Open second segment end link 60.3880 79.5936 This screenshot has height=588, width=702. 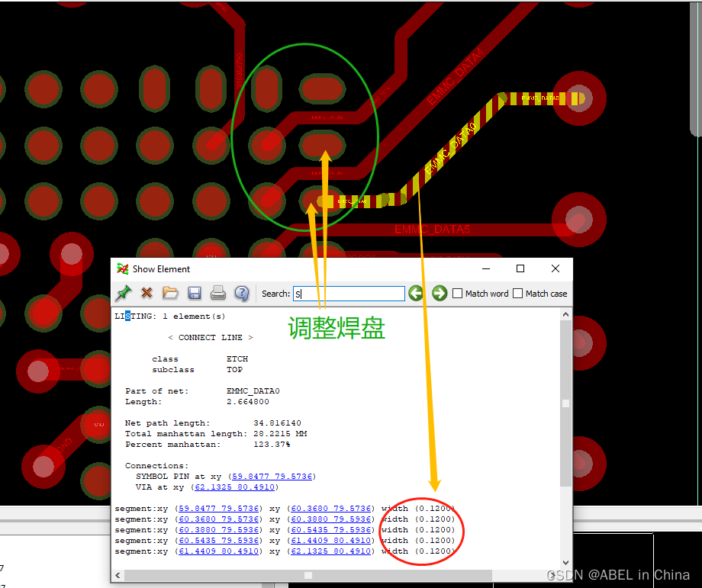331,519
